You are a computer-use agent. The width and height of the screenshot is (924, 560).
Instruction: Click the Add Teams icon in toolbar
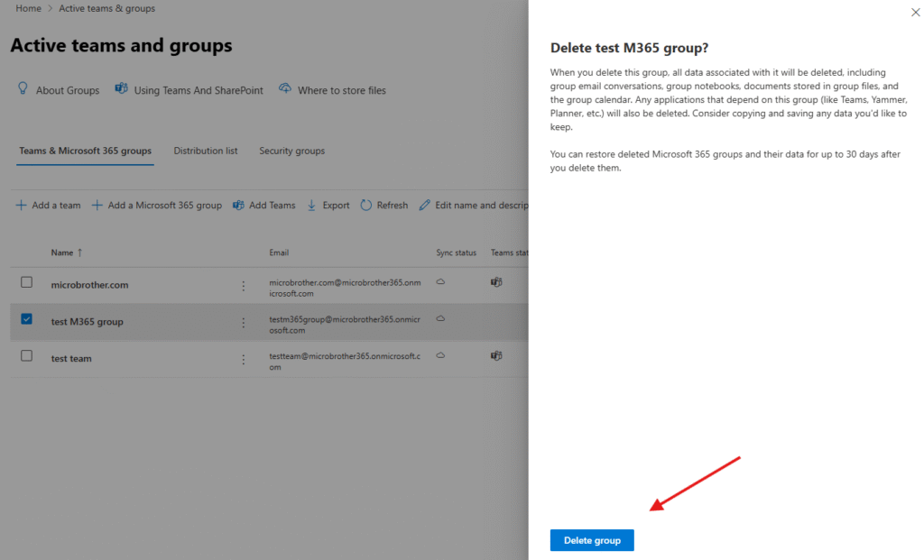238,205
